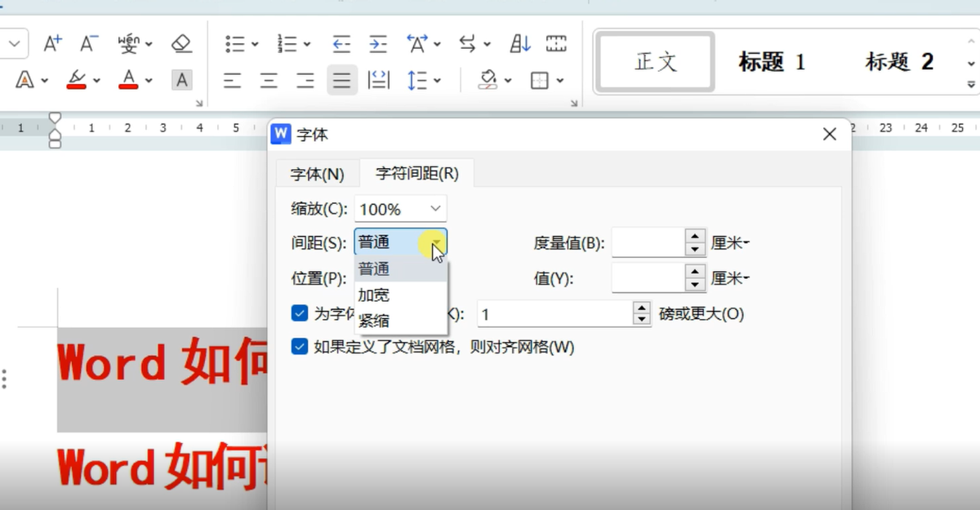Open borders dropdown arrow
This screenshot has width=980, height=510.
point(560,81)
